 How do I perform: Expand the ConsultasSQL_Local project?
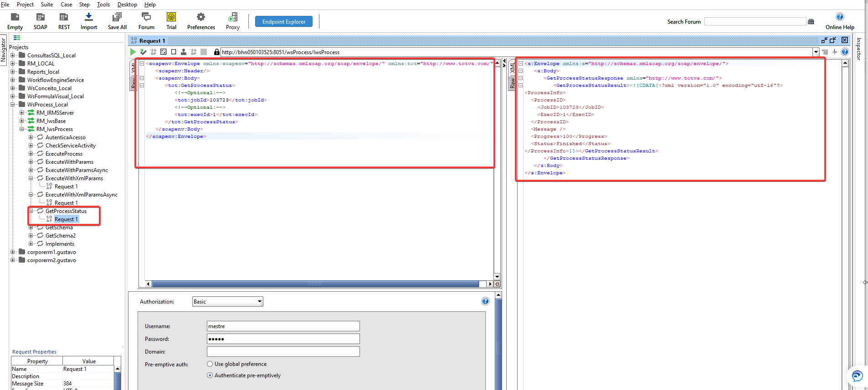[13, 56]
